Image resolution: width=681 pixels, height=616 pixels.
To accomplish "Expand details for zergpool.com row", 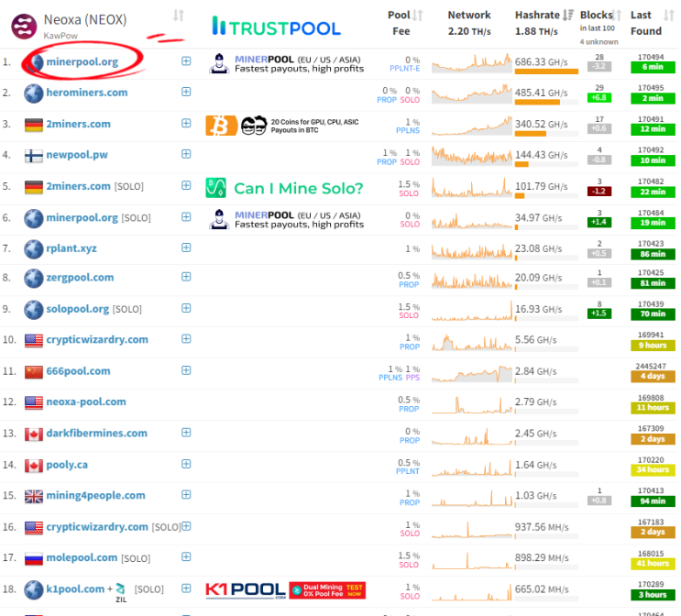I will coord(186,276).
